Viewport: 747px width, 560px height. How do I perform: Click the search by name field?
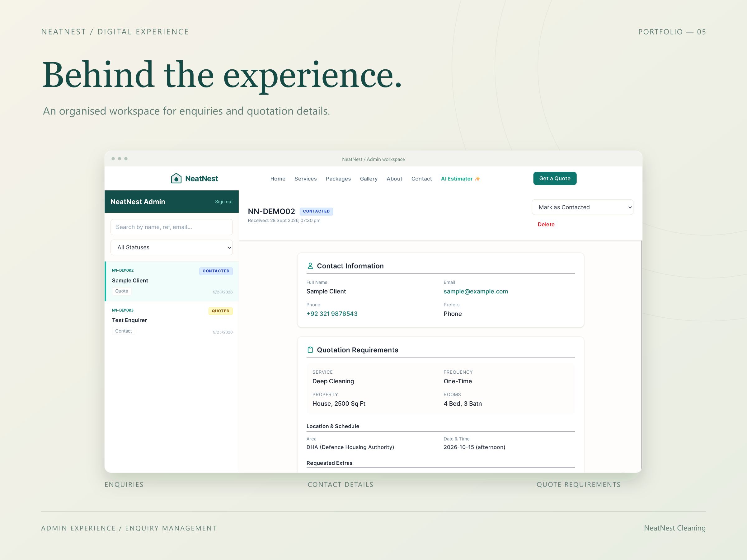click(171, 227)
